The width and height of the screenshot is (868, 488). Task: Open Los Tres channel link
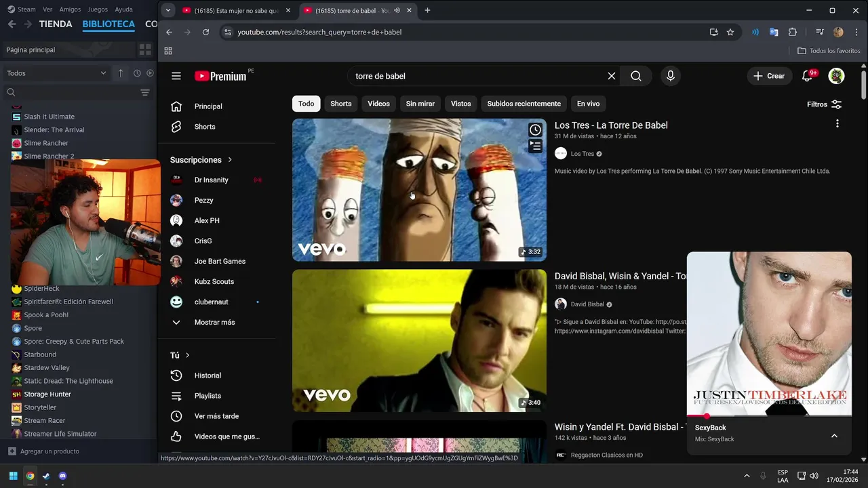[583, 154]
